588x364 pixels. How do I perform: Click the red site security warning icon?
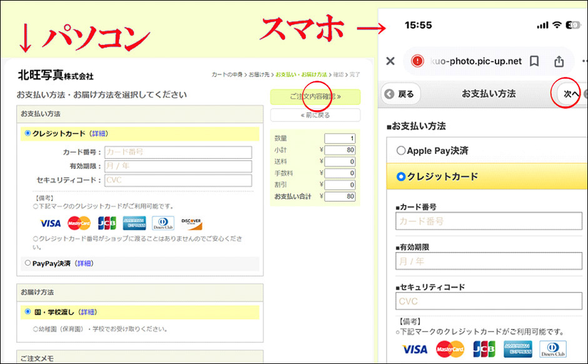click(418, 61)
